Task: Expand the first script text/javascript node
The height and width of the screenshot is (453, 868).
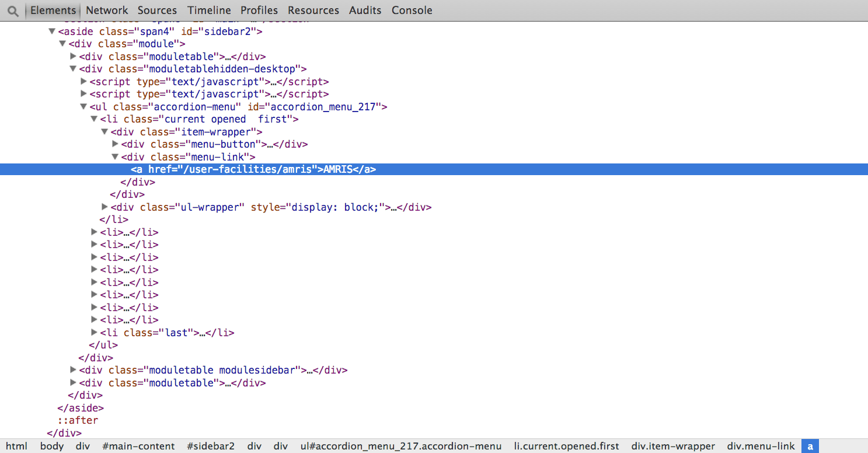Action: coord(84,82)
